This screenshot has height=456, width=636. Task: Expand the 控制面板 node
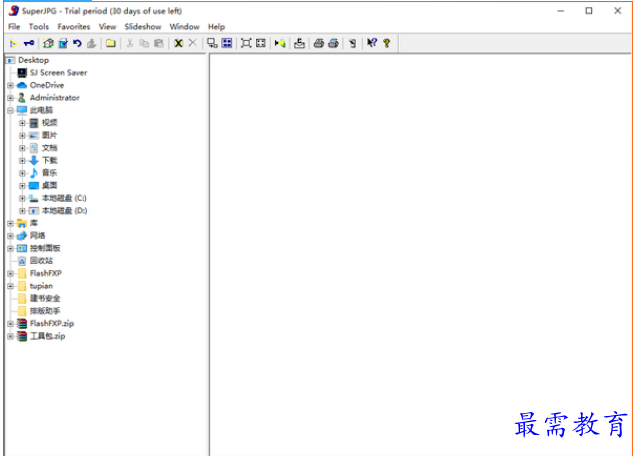coord(11,248)
